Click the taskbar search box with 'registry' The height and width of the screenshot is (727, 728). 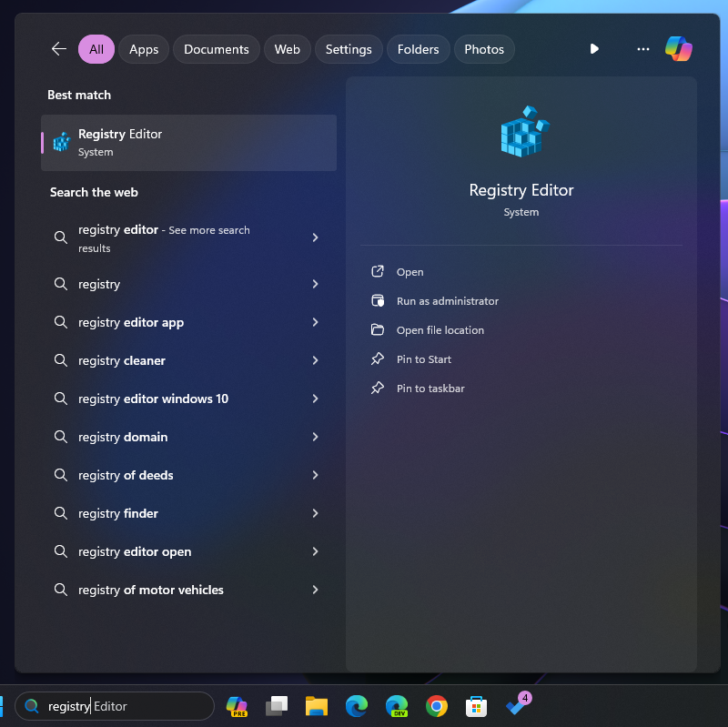coord(115,706)
